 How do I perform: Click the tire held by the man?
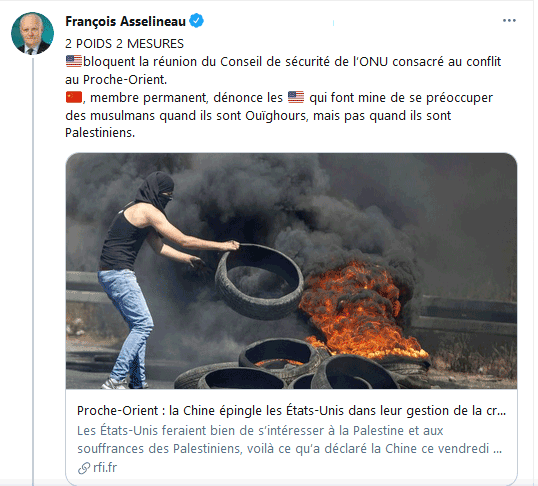[x=260, y=282]
